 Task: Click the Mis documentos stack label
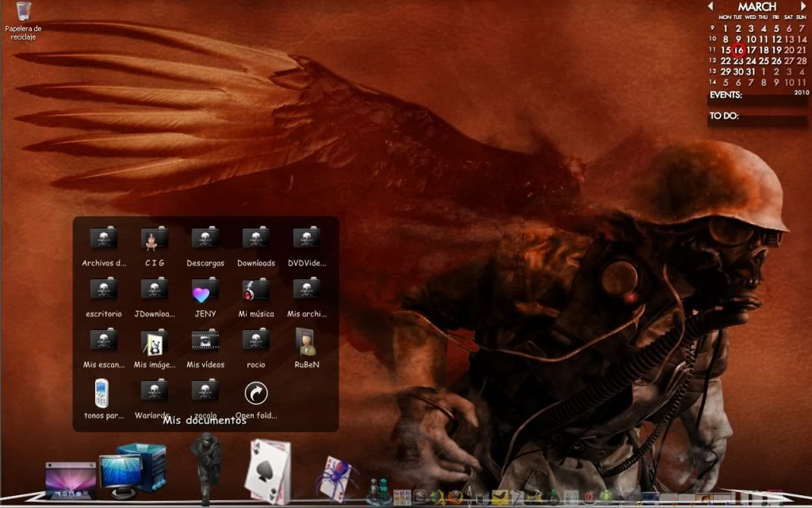(205, 421)
